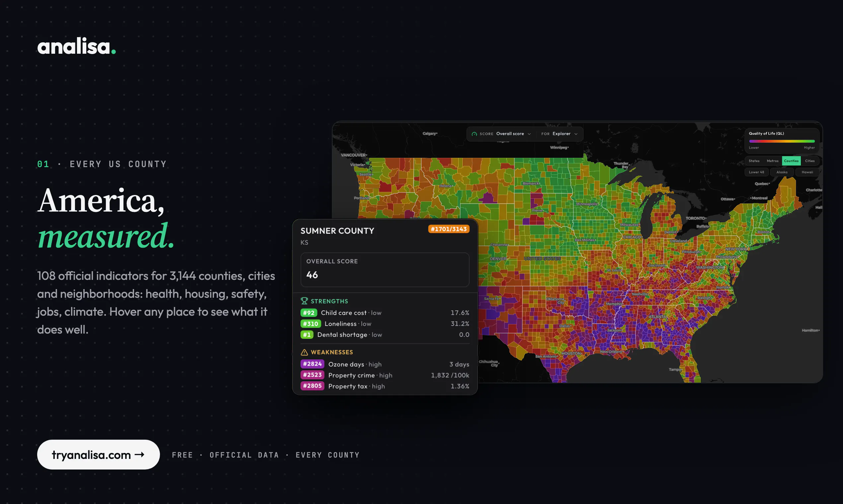Click the NEW YORK label on the map
The width and height of the screenshot is (843, 504).
(x=736, y=249)
